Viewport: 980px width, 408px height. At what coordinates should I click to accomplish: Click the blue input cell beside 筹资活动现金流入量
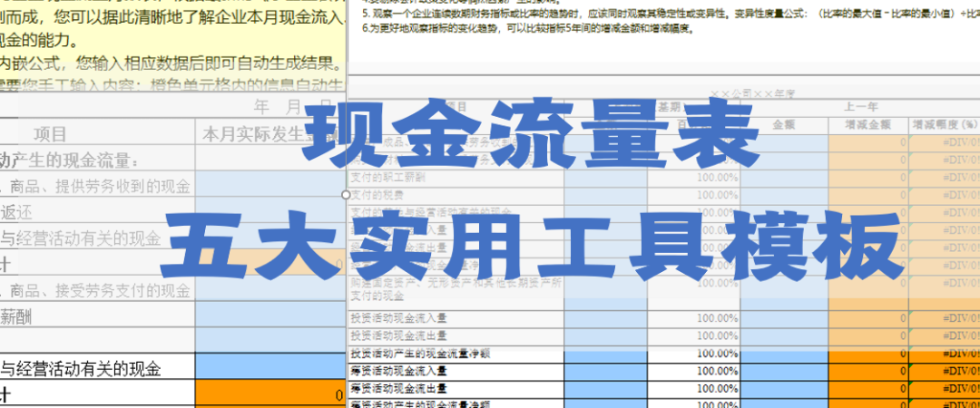pos(605,371)
